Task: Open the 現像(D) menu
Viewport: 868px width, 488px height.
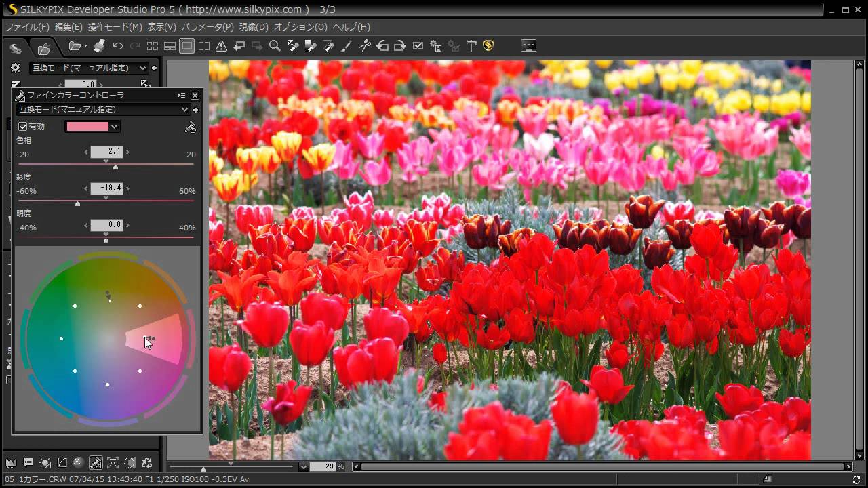Action: coord(254,27)
